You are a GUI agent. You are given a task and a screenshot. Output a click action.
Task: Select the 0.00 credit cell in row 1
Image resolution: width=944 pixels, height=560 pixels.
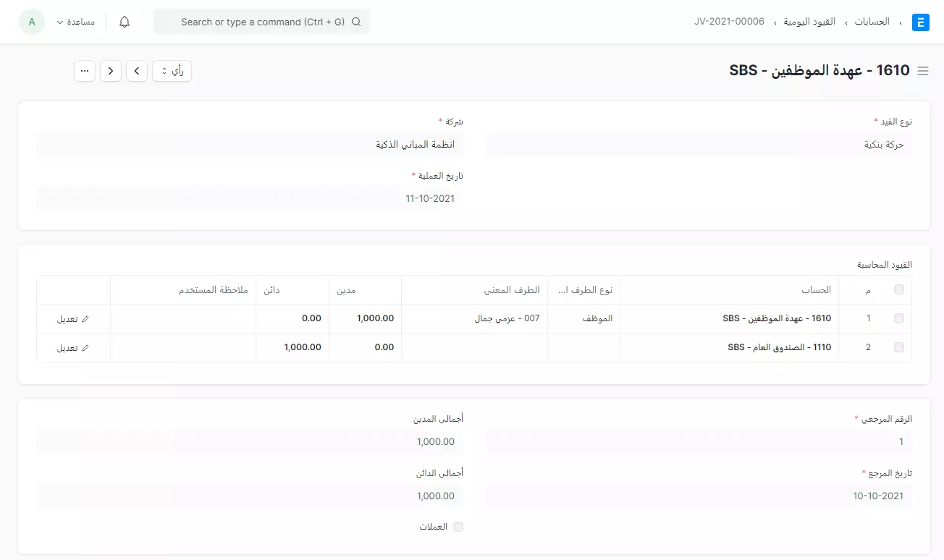coord(292,318)
